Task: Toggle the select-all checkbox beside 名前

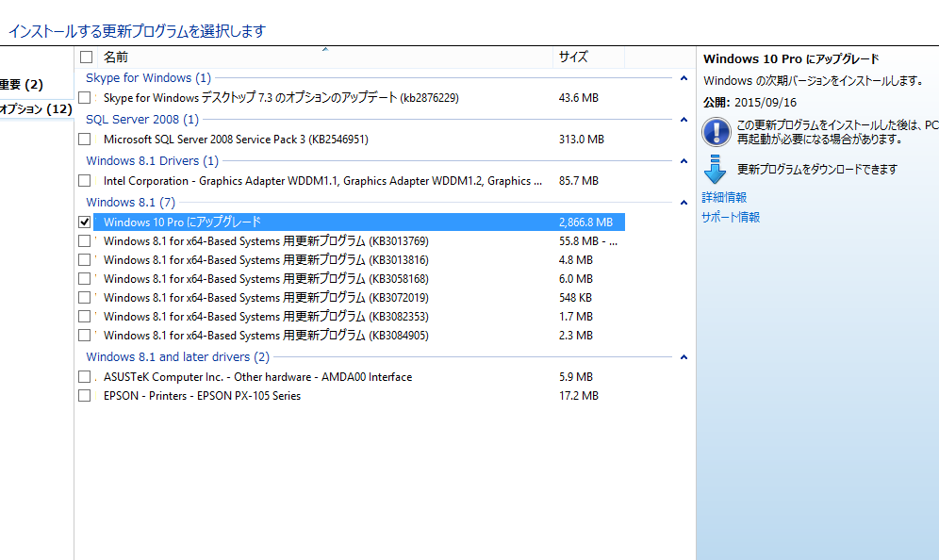Action: point(86,57)
